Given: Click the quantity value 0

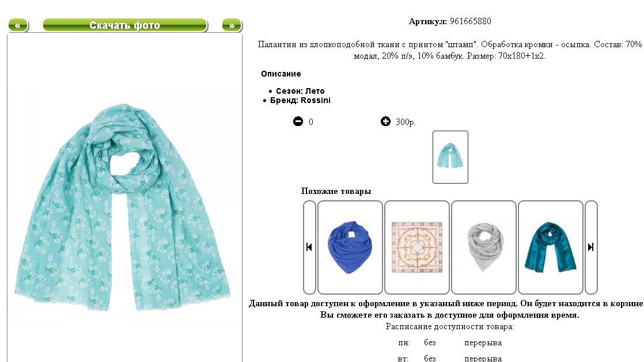Looking at the screenshot, I should [x=311, y=122].
